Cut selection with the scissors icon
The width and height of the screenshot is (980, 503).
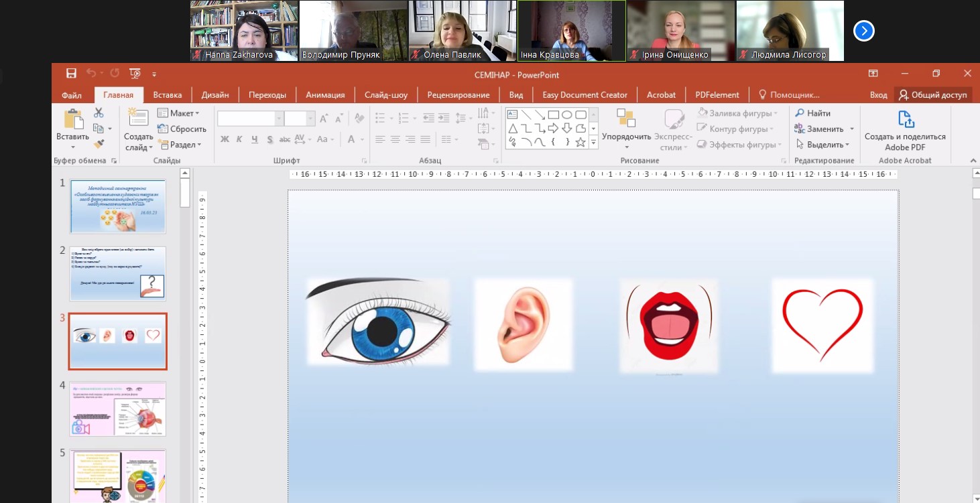(99, 113)
